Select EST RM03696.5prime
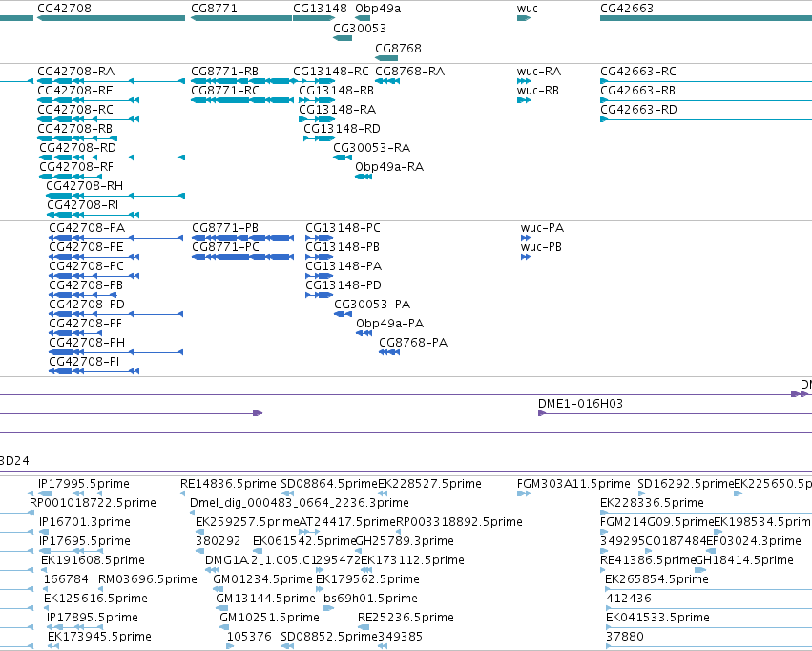Image resolution: width=812 pixels, height=651 pixels. (148, 579)
